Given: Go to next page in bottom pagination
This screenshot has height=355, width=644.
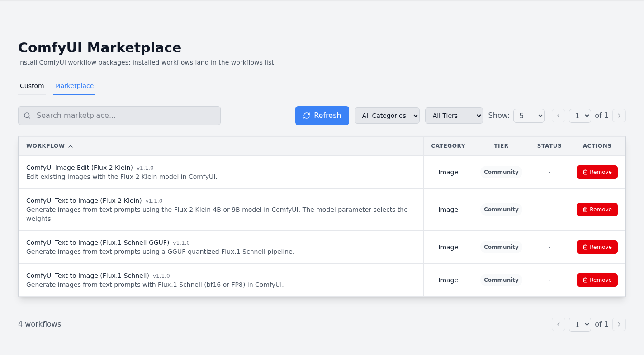Looking at the screenshot, I should (619, 324).
